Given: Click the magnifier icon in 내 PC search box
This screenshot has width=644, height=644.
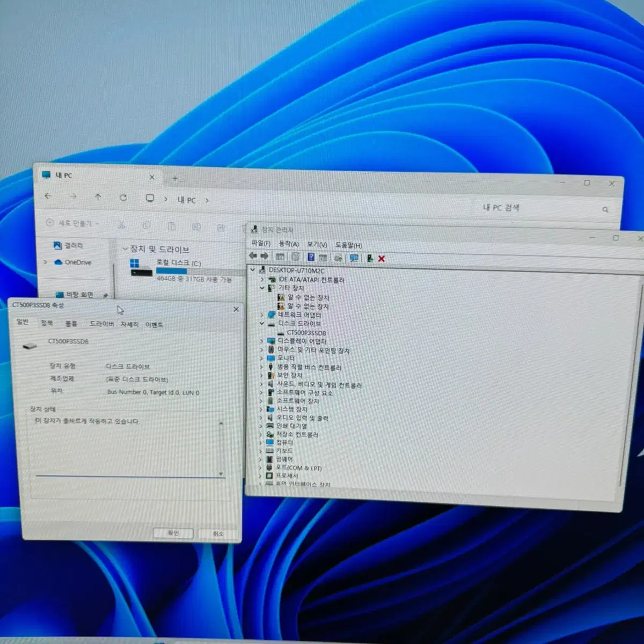Looking at the screenshot, I should [605, 210].
